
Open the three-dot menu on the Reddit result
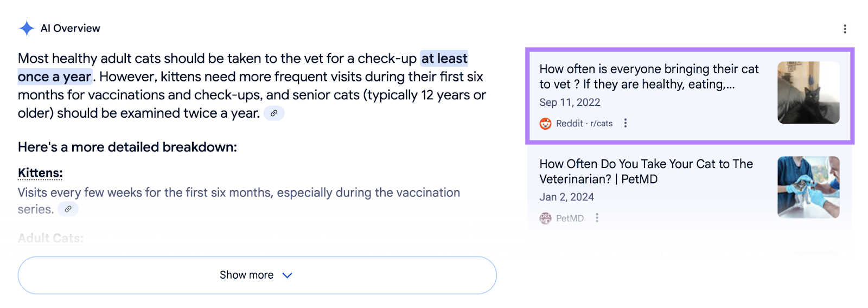pyautogui.click(x=626, y=123)
